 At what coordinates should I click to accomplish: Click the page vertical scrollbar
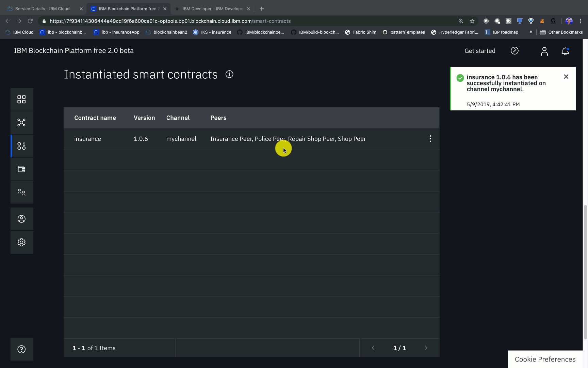585,272
